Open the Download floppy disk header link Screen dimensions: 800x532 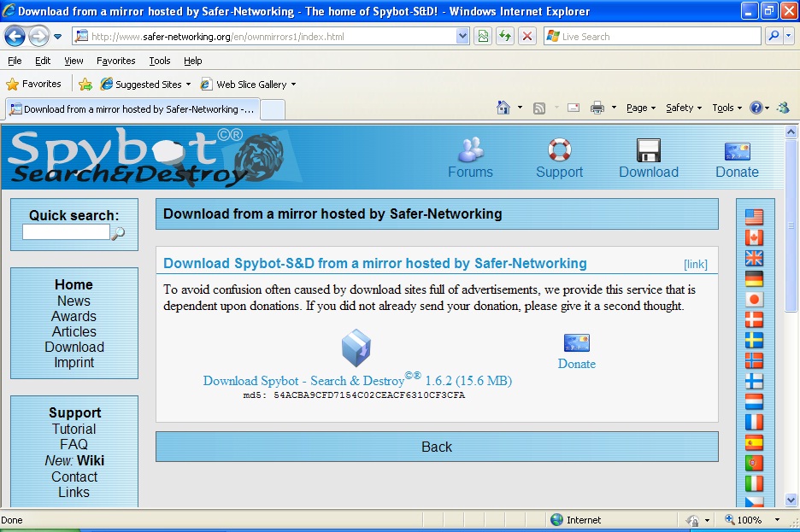coord(649,158)
